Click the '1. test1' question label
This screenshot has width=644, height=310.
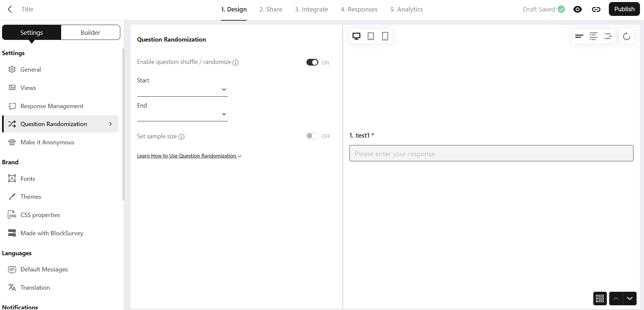[362, 135]
